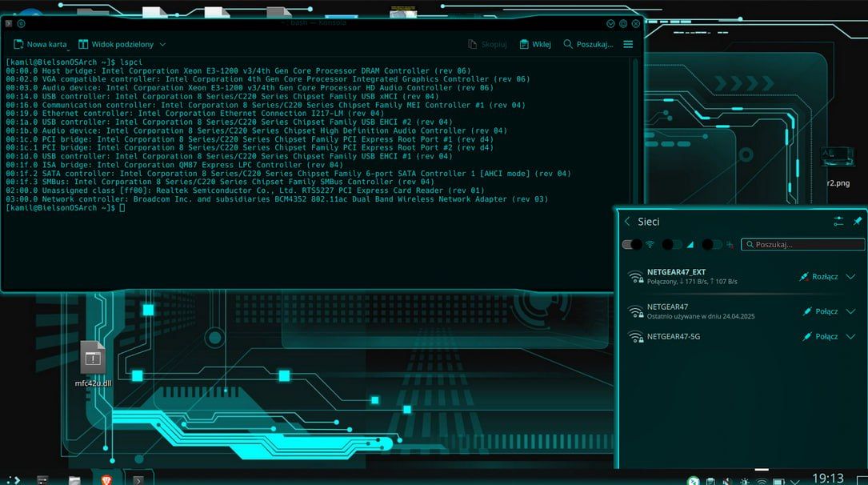The height and width of the screenshot is (485, 868).
Task: Click the Skopiuj copy button in Konsola
Action: coord(487,44)
